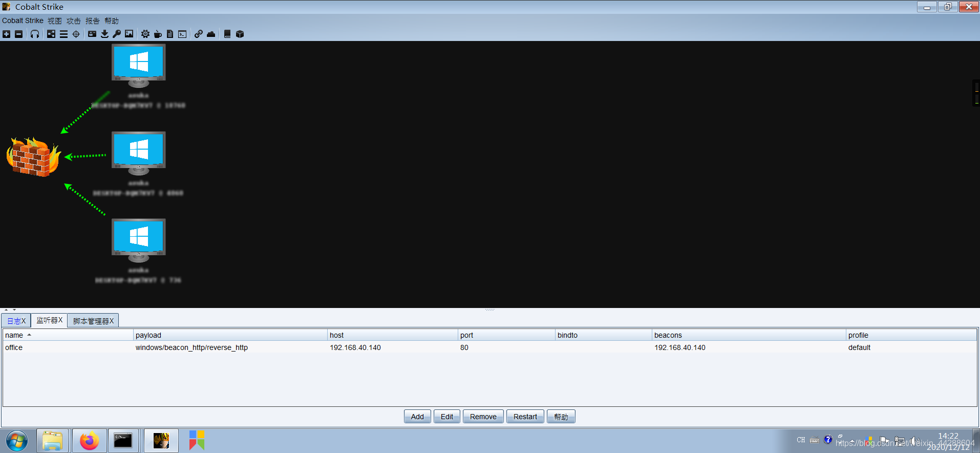The image size is (980, 453).
Task: Sort by the port column header
Action: pyautogui.click(x=506, y=335)
